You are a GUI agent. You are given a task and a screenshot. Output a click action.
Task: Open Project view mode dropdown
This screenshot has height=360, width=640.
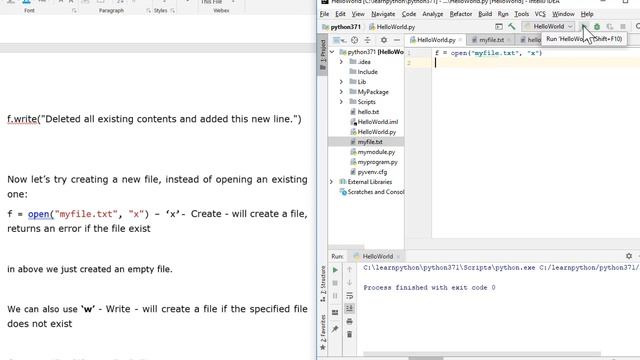coord(339,40)
